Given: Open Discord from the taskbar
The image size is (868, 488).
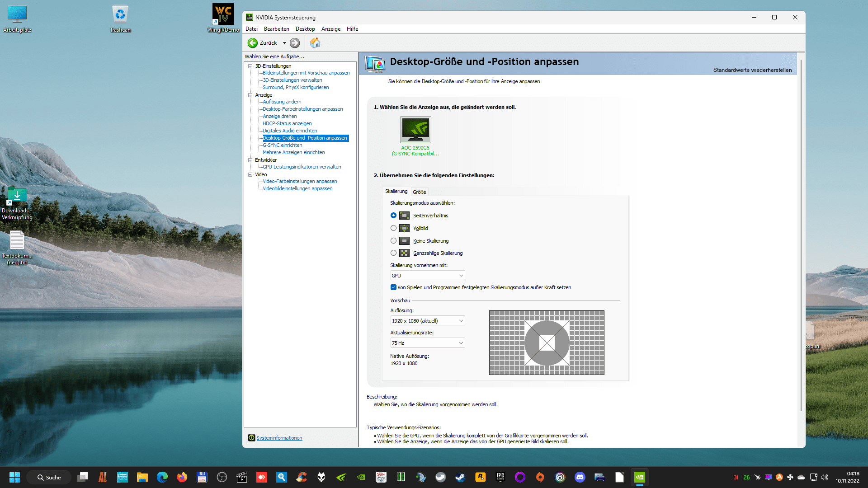Looking at the screenshot, I should tap(580, 477).
